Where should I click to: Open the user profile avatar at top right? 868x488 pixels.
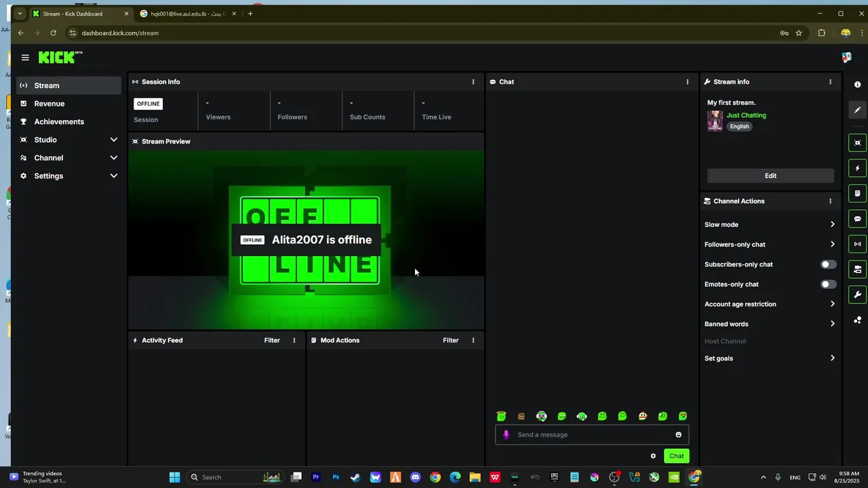pos(846,58)
